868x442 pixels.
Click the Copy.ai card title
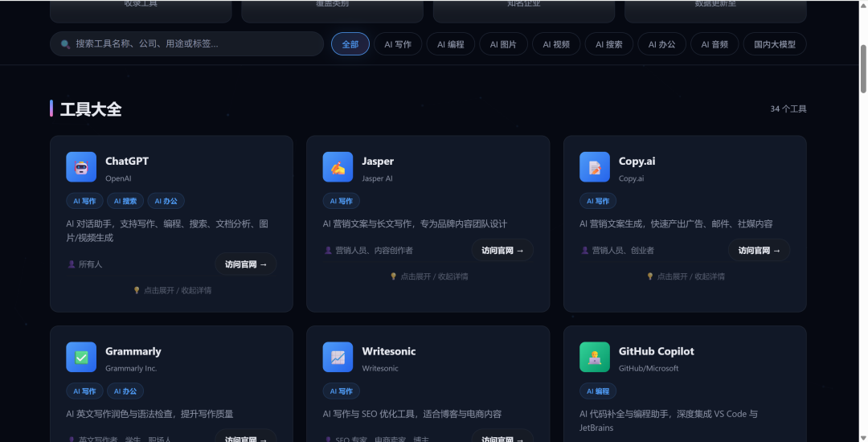click(637, 161)
